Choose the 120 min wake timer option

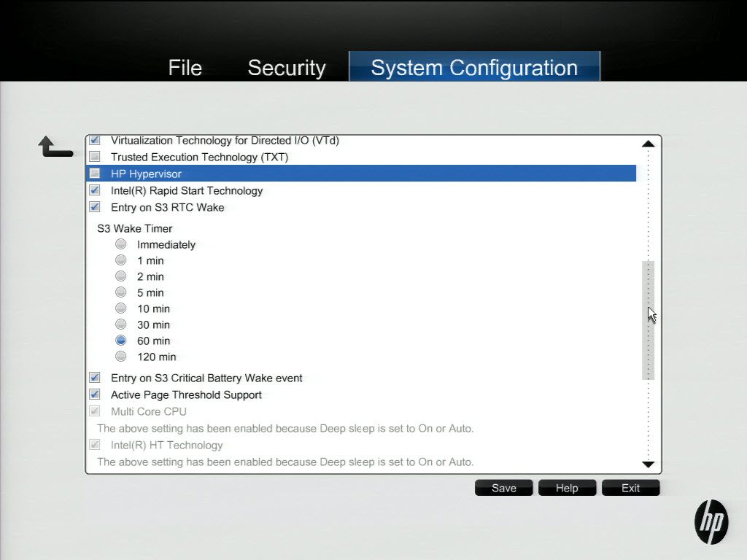click(121, 357)
